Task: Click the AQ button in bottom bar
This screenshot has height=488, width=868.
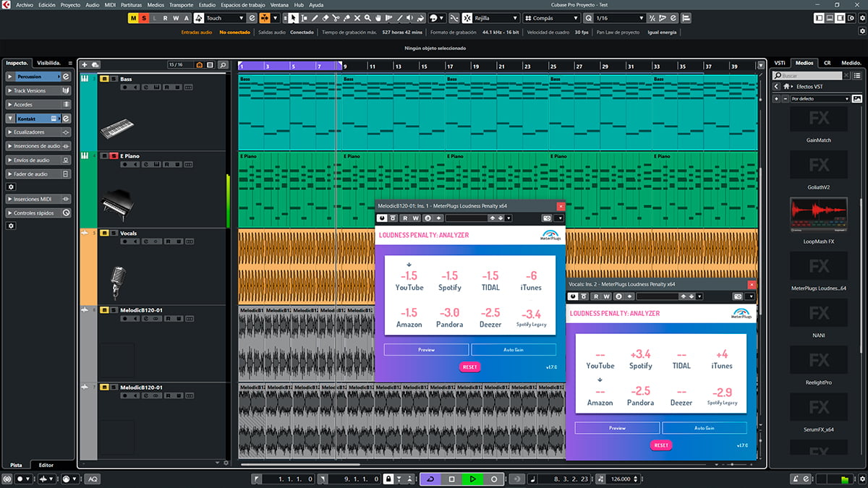Action: tap(93, 479)
